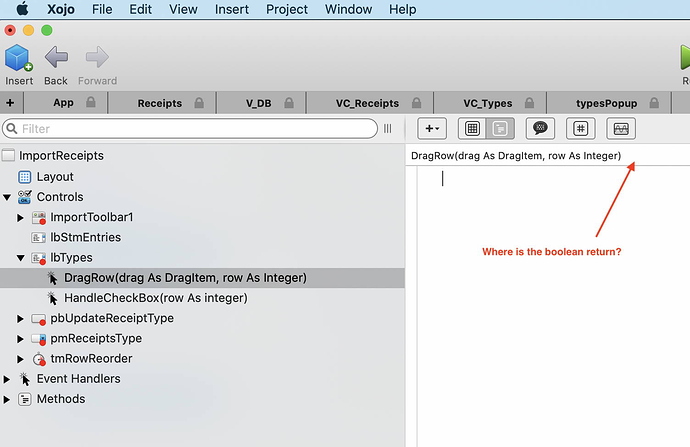Open the Edit menu
This screenshot has height=447, width=690.
click(140, 9)
